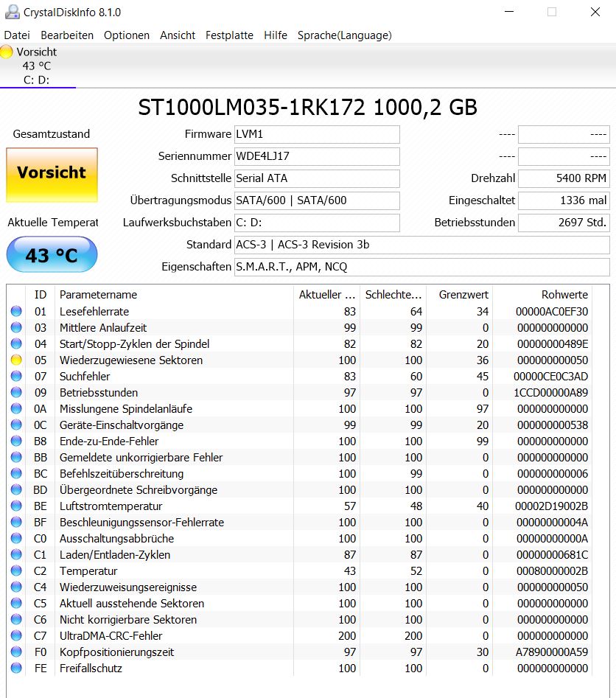Click raw value 00002D19002B
Image resolution: width=616 pixels, height=698 pixels.
551,506
